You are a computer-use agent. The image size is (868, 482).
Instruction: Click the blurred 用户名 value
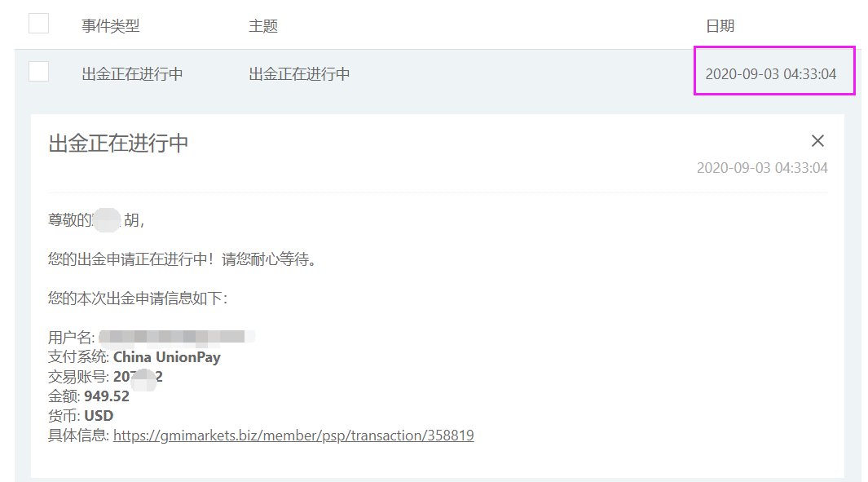coord(177,337)
